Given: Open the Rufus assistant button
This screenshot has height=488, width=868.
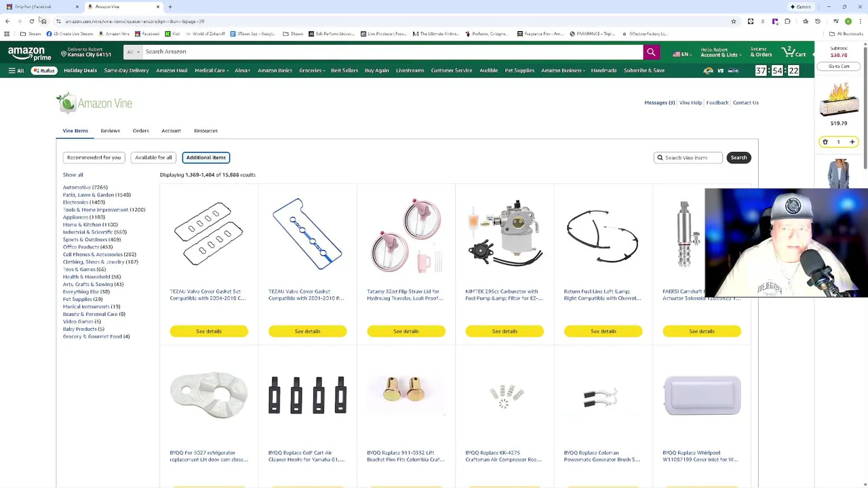Looking at the screenshot, I should click(44, 70).
